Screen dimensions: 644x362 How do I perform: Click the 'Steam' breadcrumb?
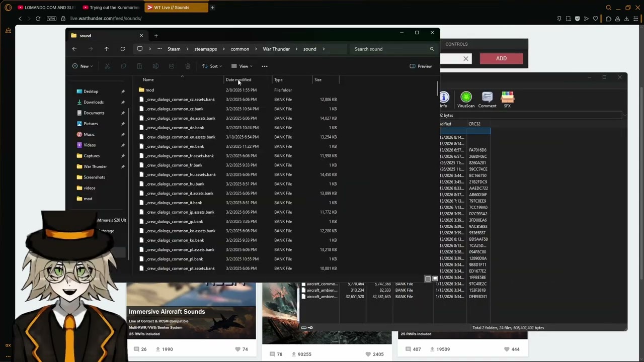[174, 49]
